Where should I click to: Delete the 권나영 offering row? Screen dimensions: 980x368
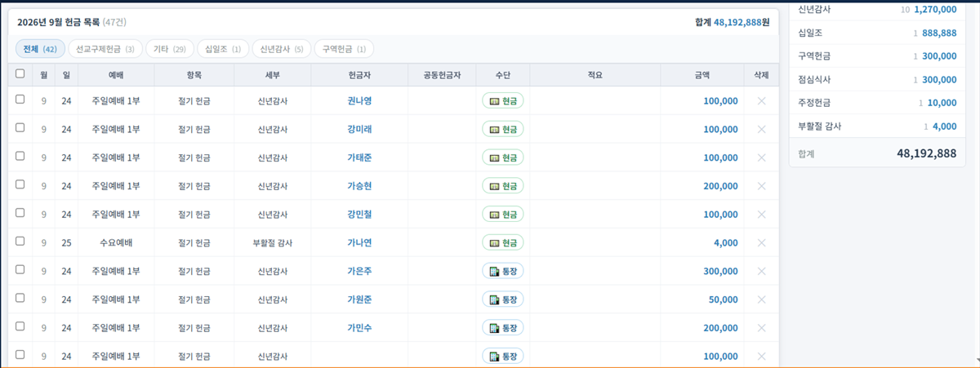(x=761, y=101)
